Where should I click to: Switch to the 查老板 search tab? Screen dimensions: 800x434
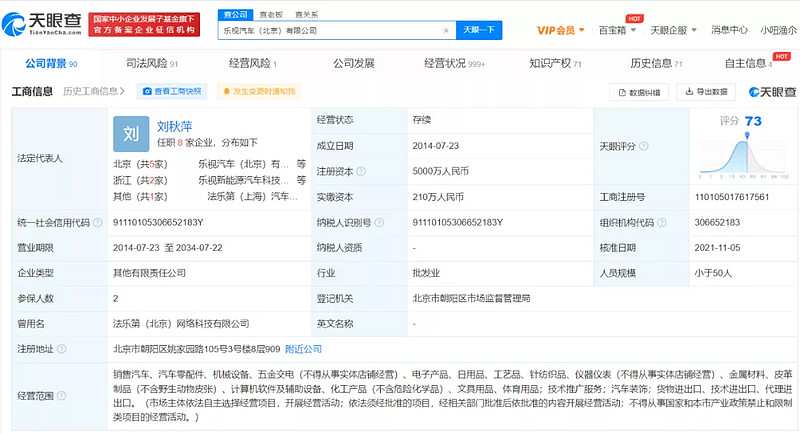[271, 15]
